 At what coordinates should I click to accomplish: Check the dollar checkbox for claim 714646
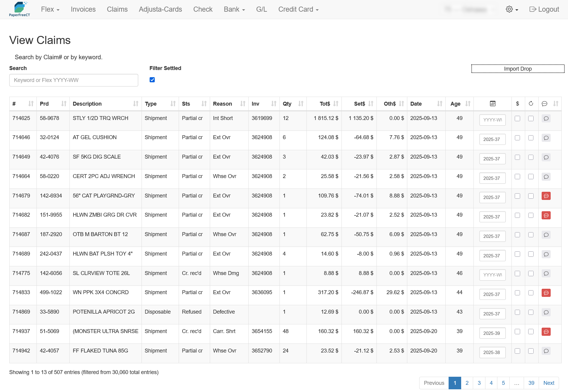pos(517,138)
